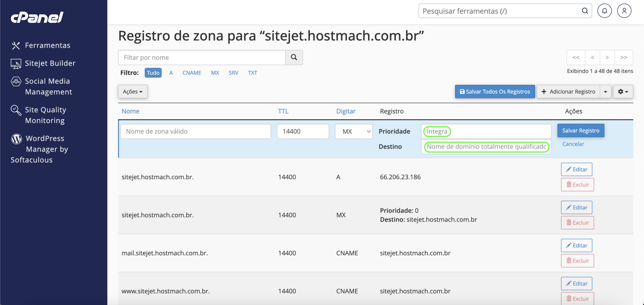Edit the A record 66.206.23.186
The height and width of the screenshot is (305, 644).
(576, 169)
